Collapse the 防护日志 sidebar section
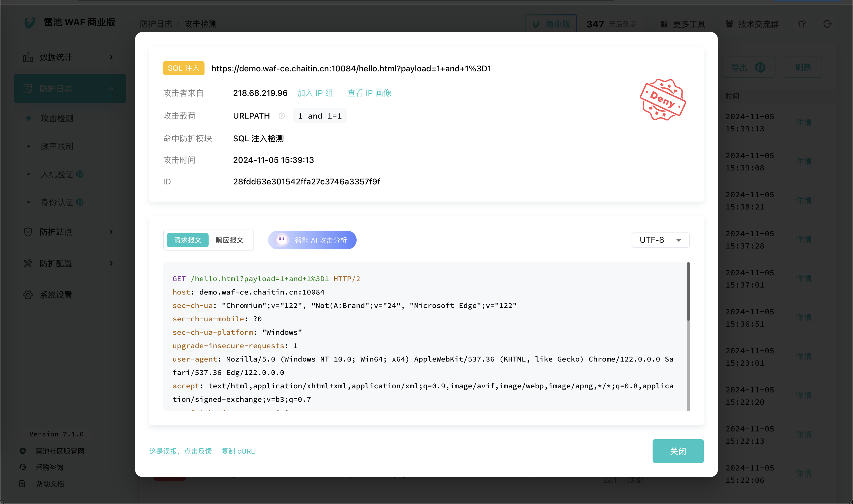 [70, 89]
